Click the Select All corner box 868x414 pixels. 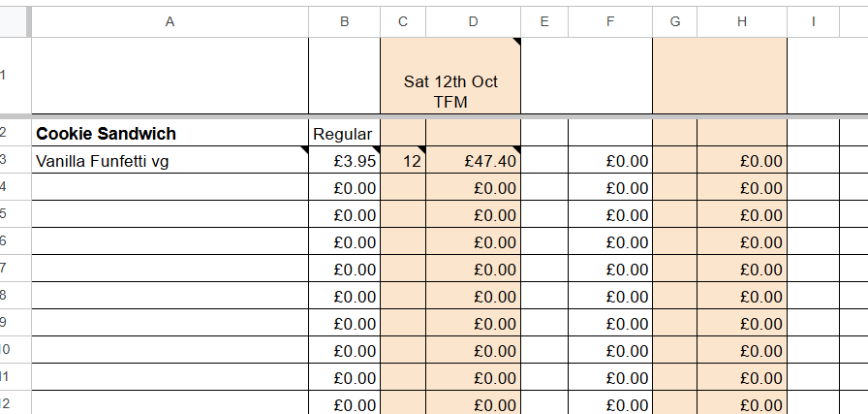(14, 21)
